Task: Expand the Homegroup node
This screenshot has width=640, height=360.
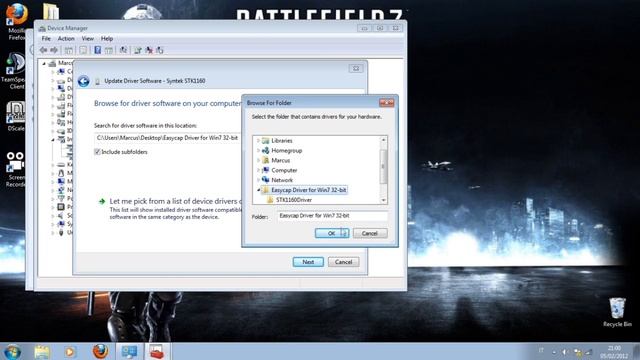Action: tap(258, 151)
